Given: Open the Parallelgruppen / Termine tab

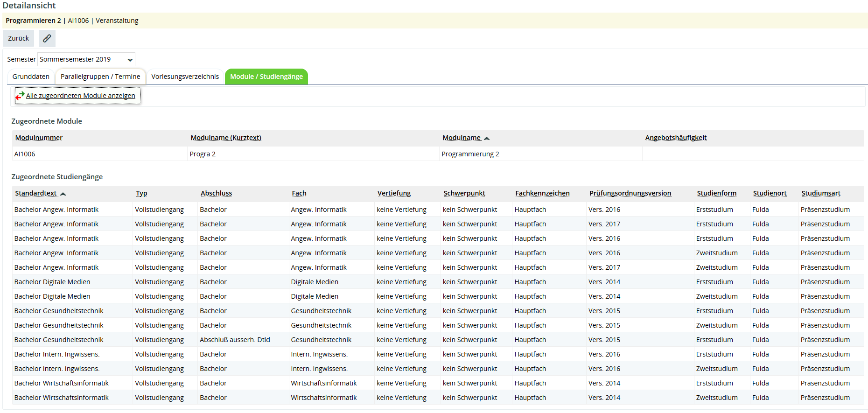Looking at the screenshot, I should coord(100,77).
